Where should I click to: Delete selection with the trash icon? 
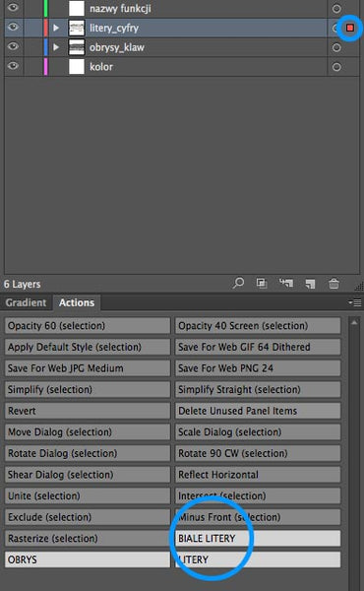(334, 283)
